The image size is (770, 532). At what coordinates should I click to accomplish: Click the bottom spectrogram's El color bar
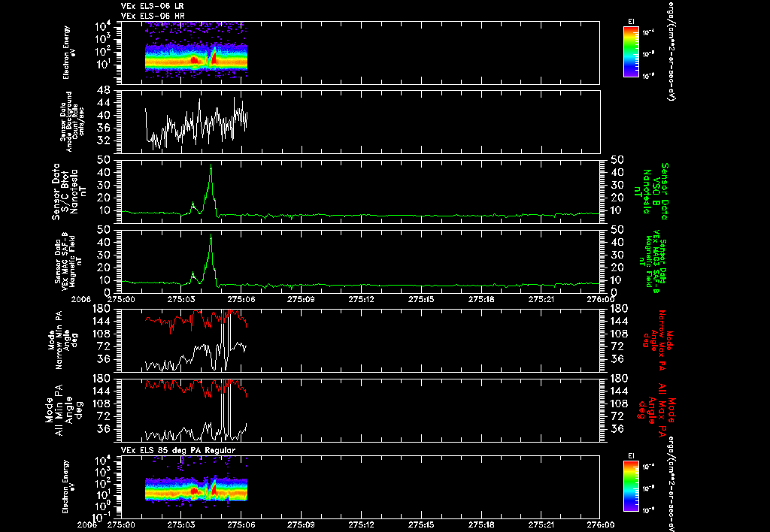(x=631, y=488)
